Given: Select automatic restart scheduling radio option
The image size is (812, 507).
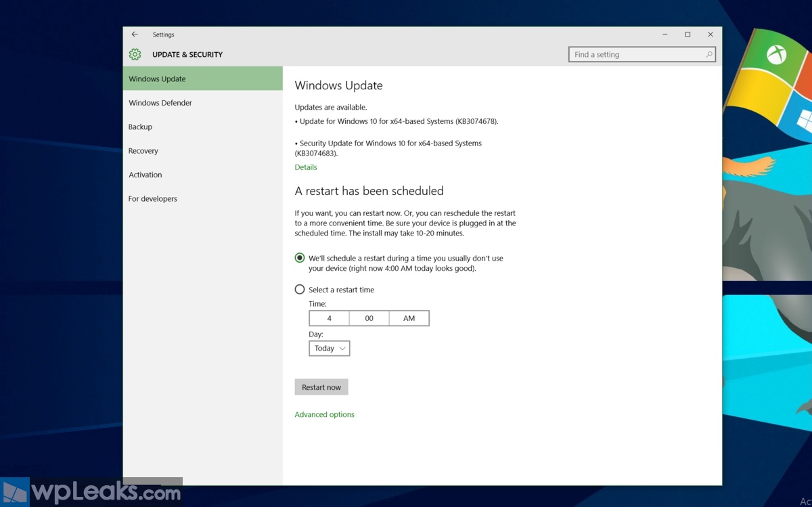Looking at the screenshot, I should (x=300, y=258).
